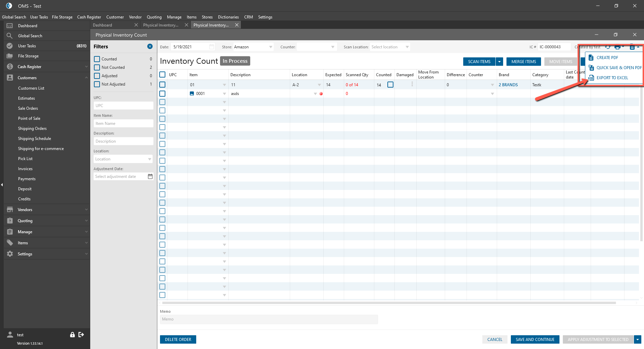The height and width of the screenshot is (349, 644).
Task: Click the refresh icon near Created by
Action: click(607, 47)
